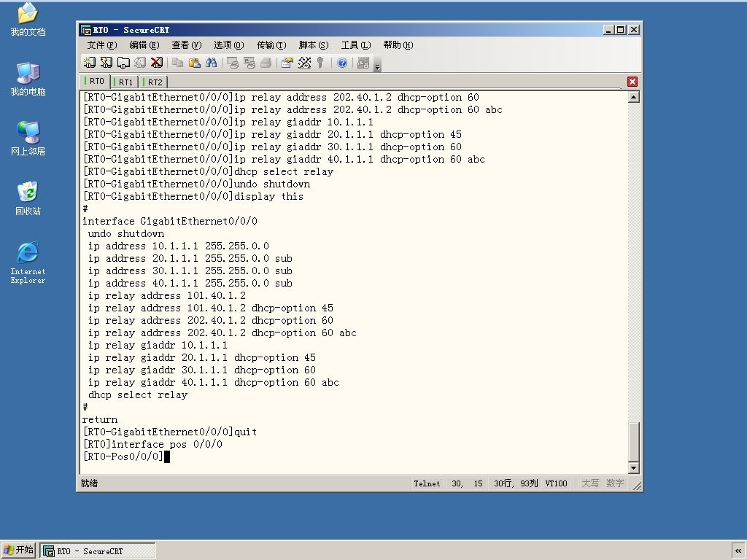Click the 就绪 status text
747x560 pixels.
click(89, 483)
